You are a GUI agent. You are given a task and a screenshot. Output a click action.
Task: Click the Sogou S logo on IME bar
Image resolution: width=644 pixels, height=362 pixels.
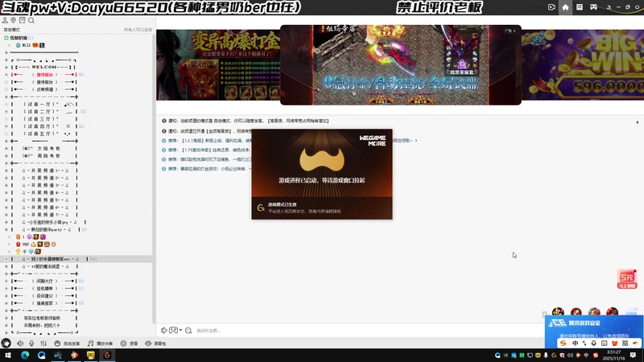click(x=563, y=343)
